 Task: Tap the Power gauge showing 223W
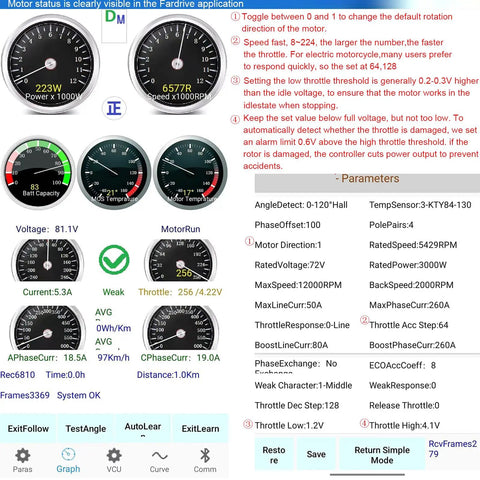click(51, 64)
